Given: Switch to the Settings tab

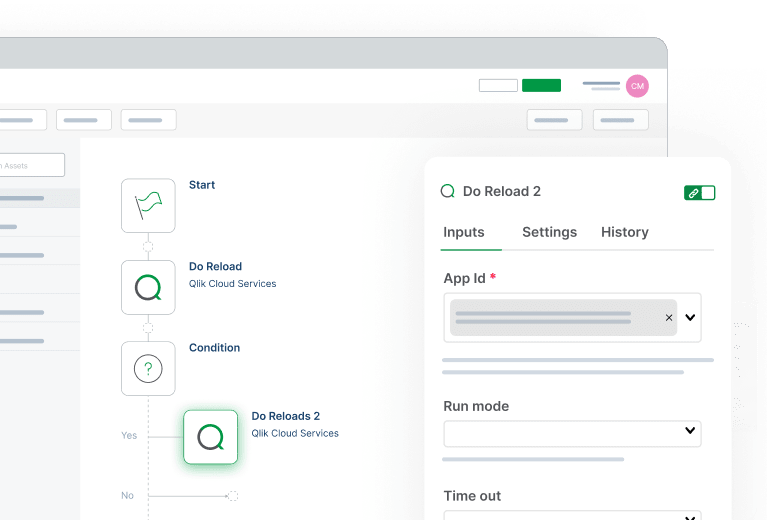Looking at the screenshot, I should pyautogui.click(x=549, y=232).
